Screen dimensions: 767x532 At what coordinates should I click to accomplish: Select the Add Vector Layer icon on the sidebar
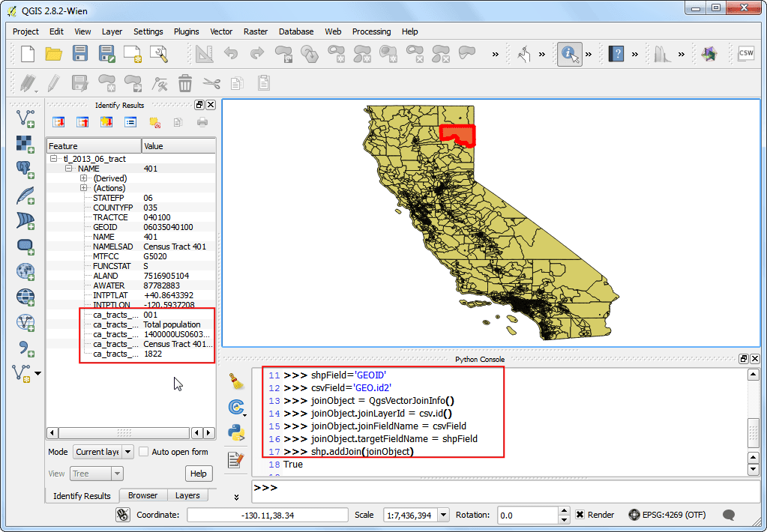[x=25, y=118]
